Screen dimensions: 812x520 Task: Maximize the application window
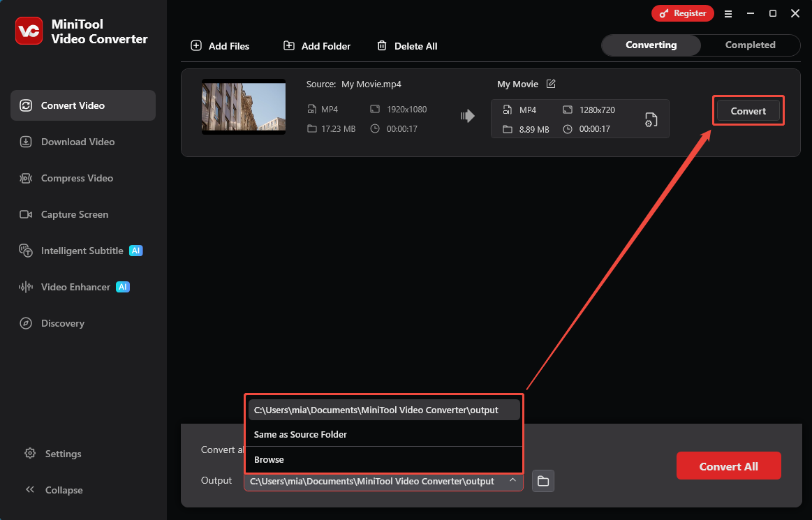(773, 13)
